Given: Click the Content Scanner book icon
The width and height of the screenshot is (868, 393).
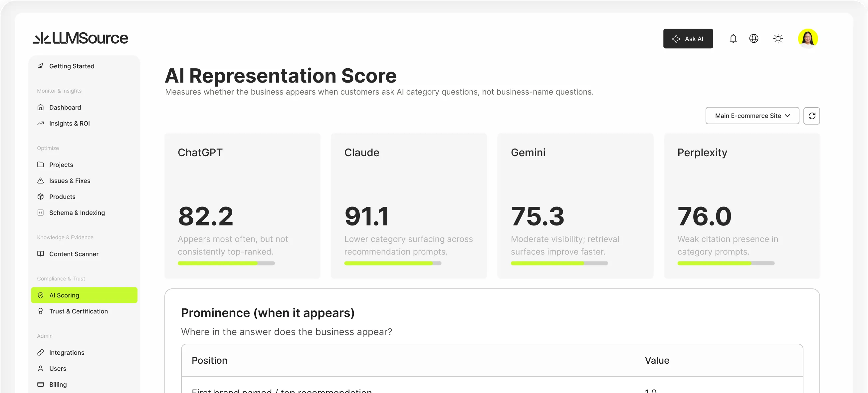Looking at the screenshot, I should (x=40, y=254).
